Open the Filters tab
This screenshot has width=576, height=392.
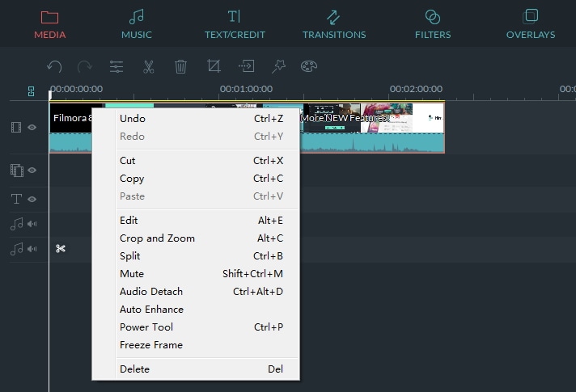(x=432, y=24)
